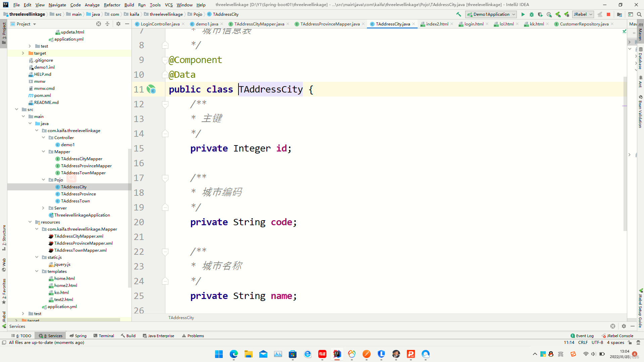Stop the running process with the red square

(x=608, y=14)
